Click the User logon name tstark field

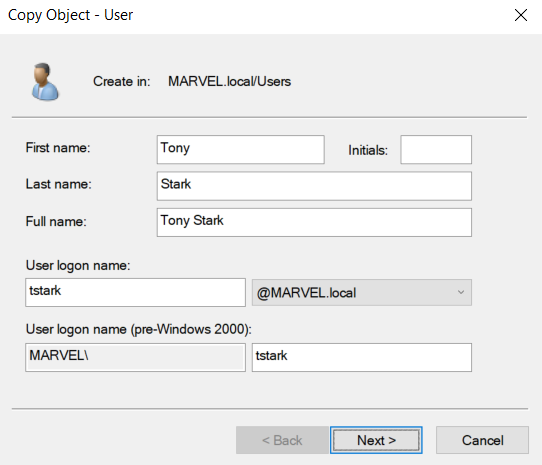[136, 292]
